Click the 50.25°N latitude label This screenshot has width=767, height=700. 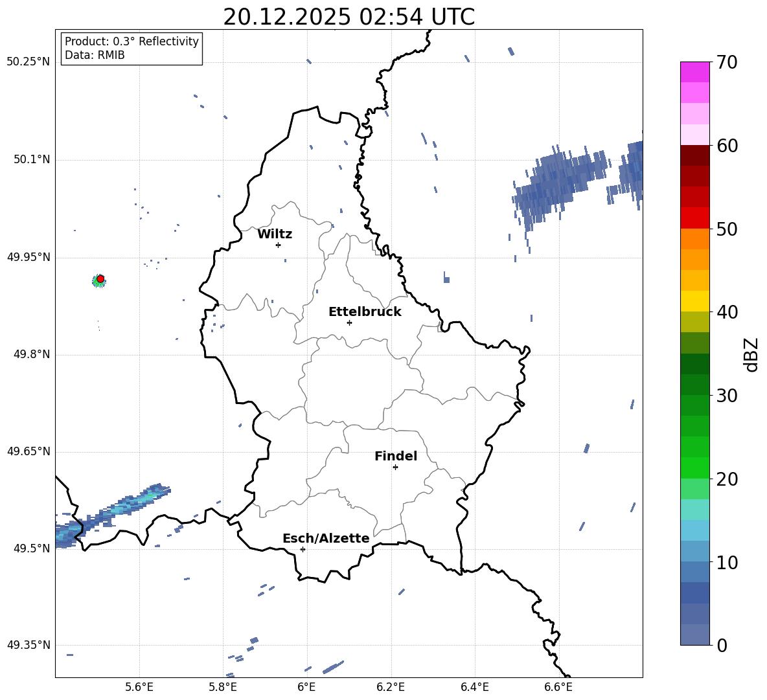point(29,62)
